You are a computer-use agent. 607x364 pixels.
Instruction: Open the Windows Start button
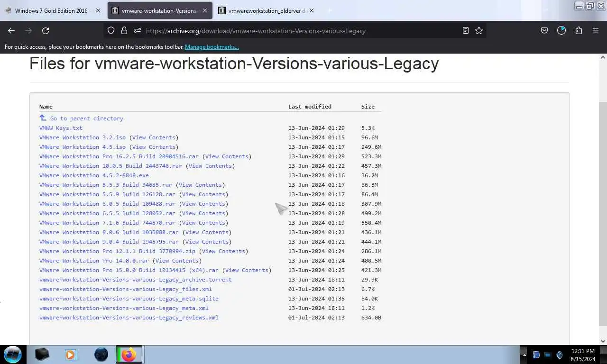pos(13,355)
